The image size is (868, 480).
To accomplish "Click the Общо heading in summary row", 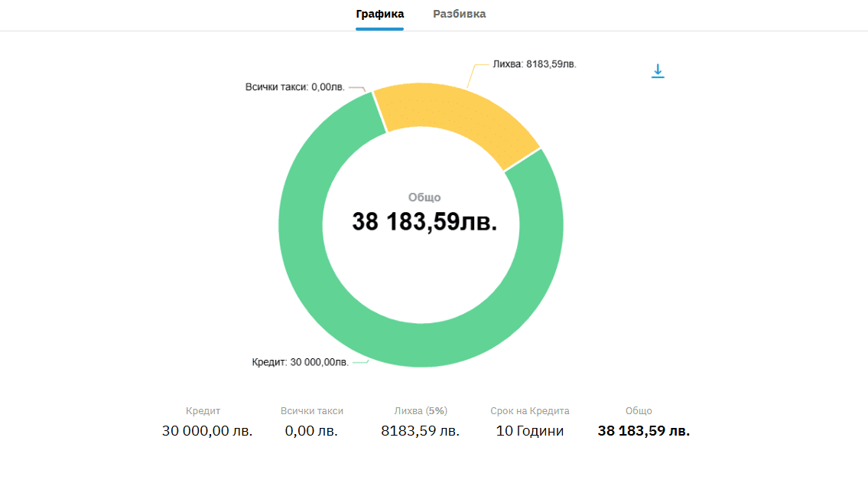I will pyautogui.click(x=639, y=411).
